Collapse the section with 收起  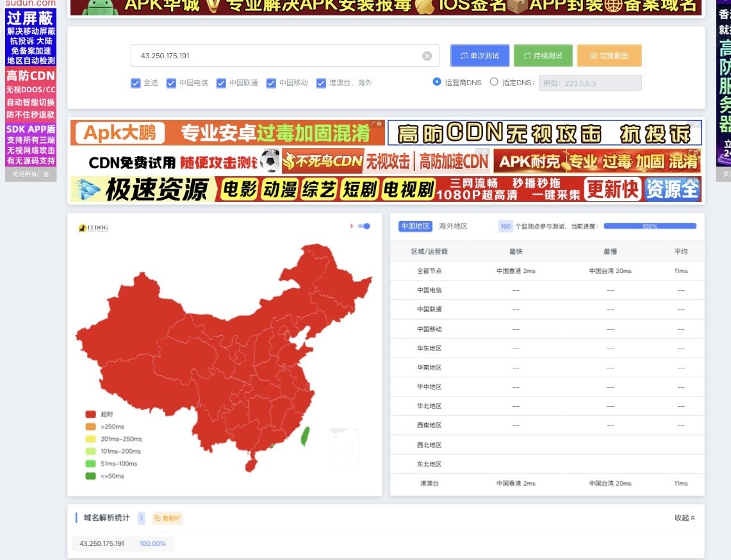[684, 518]
